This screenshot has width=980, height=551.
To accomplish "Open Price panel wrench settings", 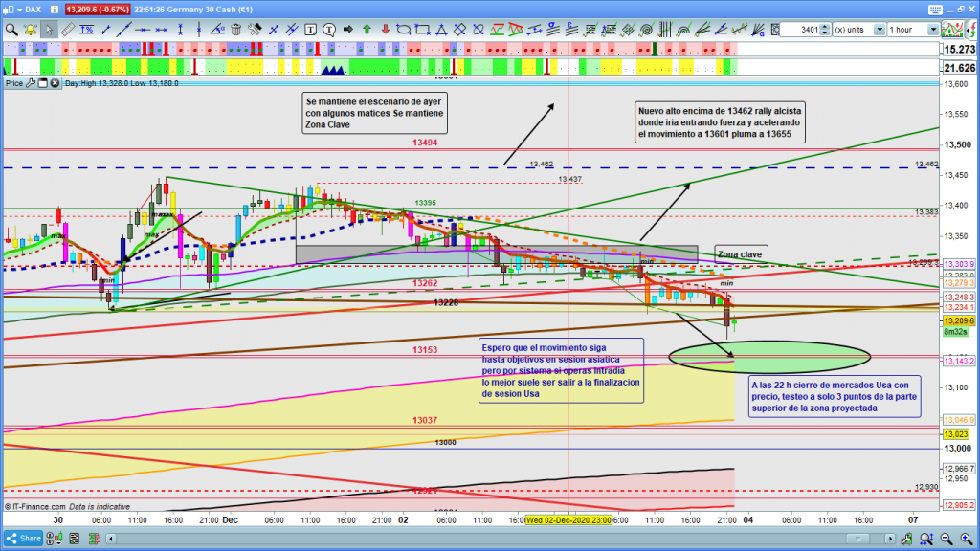I will [x=32, y=83].
